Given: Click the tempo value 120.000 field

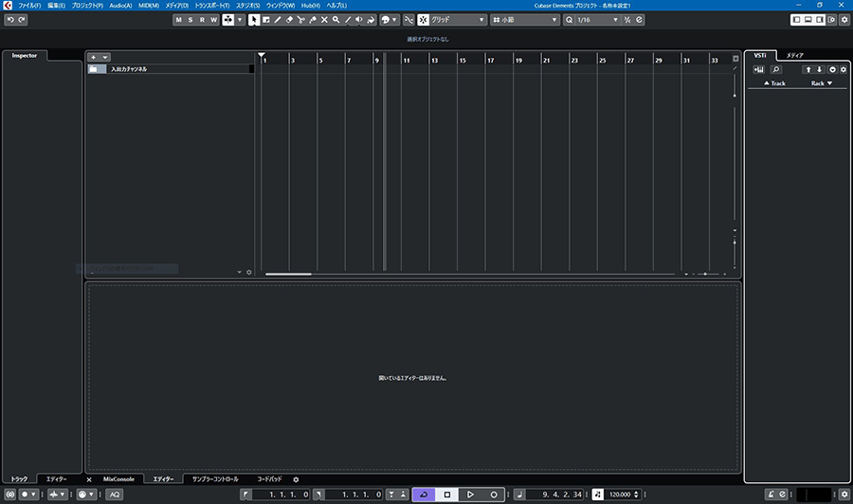Looking at the screenshot, I should pos(623,495).
